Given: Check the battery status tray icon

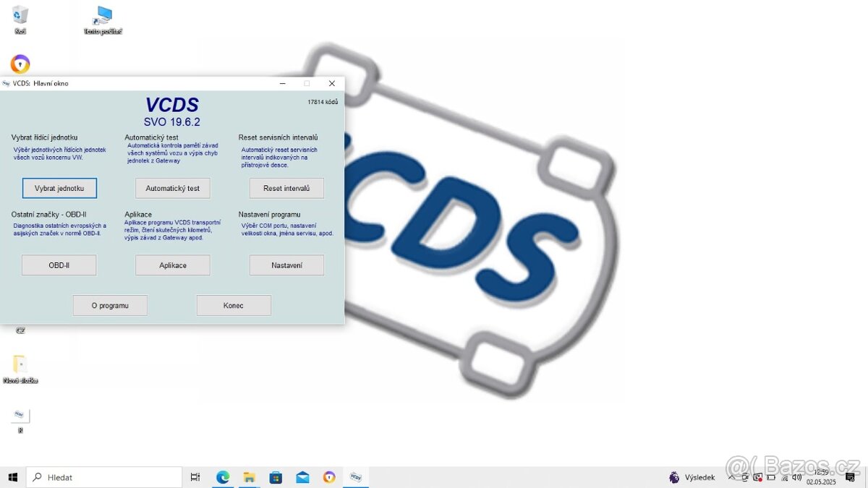Looking at the screenshot, I should (x=771, y=477).
